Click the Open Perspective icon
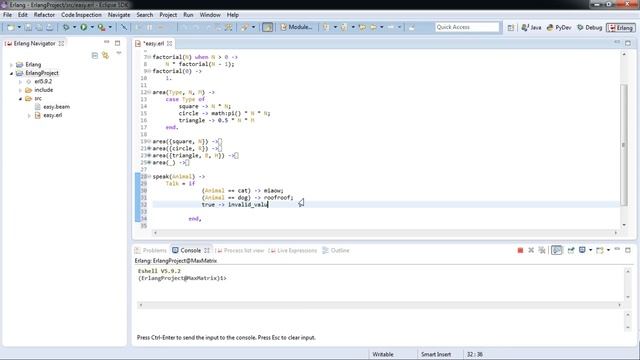Viewport: 640px width, 360px height. [x=511, y=27]
